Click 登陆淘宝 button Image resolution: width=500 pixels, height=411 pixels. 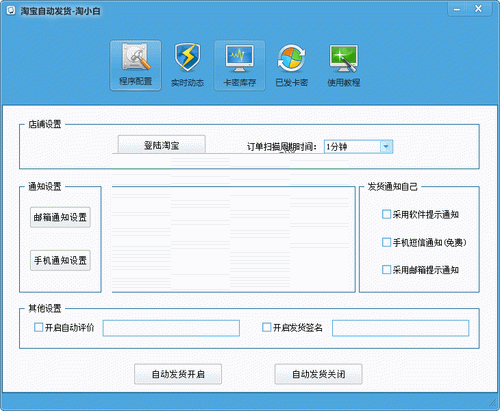[162, 145]
